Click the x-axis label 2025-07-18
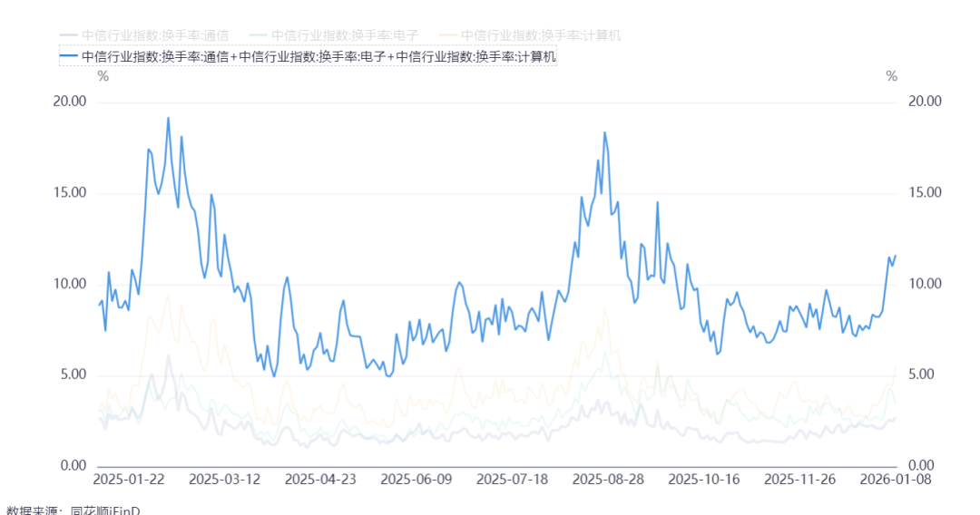The width and height of the screenshot is (980, 515). [512, 480]
